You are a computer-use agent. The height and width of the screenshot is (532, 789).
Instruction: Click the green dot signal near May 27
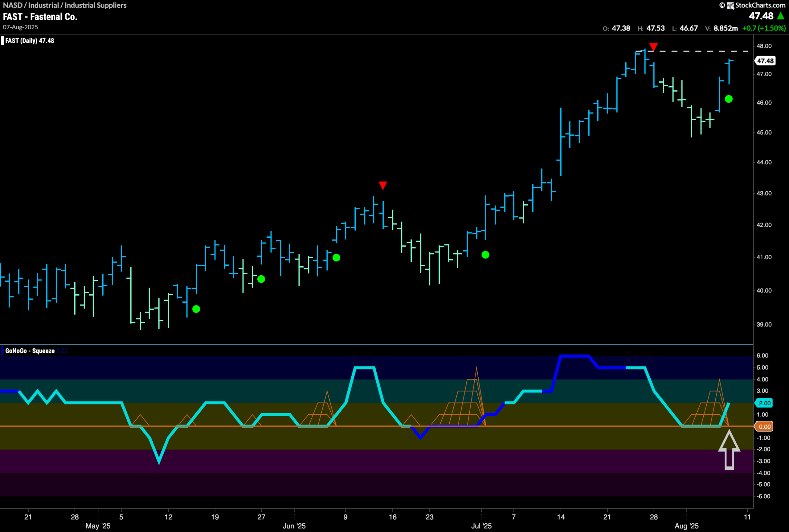[261, 279]
